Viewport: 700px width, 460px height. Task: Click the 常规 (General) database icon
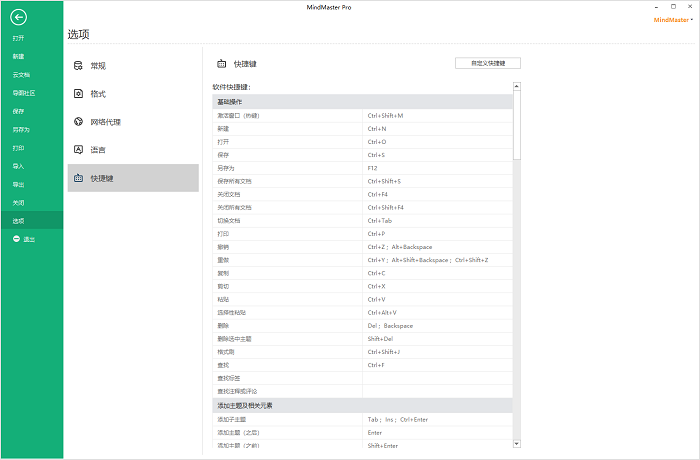tap(77, 66)
